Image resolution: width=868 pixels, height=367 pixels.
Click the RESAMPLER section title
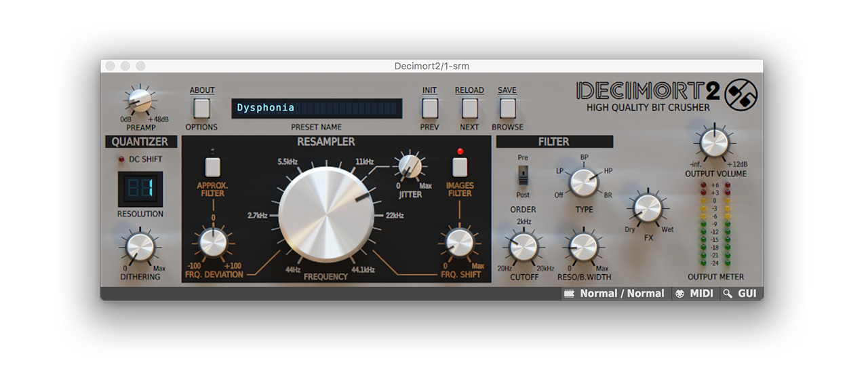[x=326, y=142]
